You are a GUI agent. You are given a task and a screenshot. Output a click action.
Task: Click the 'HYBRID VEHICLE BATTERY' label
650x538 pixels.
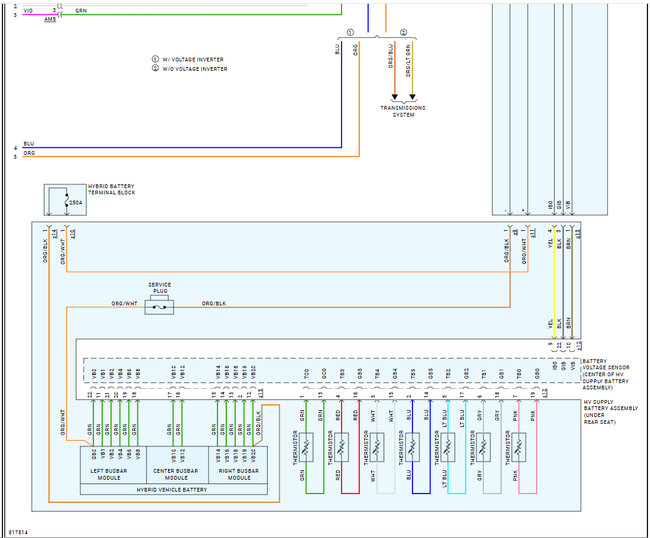[172, 490]
